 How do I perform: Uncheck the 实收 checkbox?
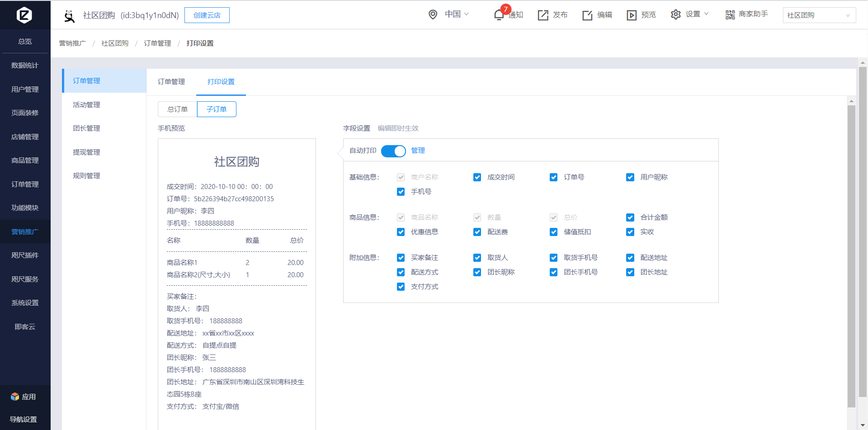[x=630, y=232]
